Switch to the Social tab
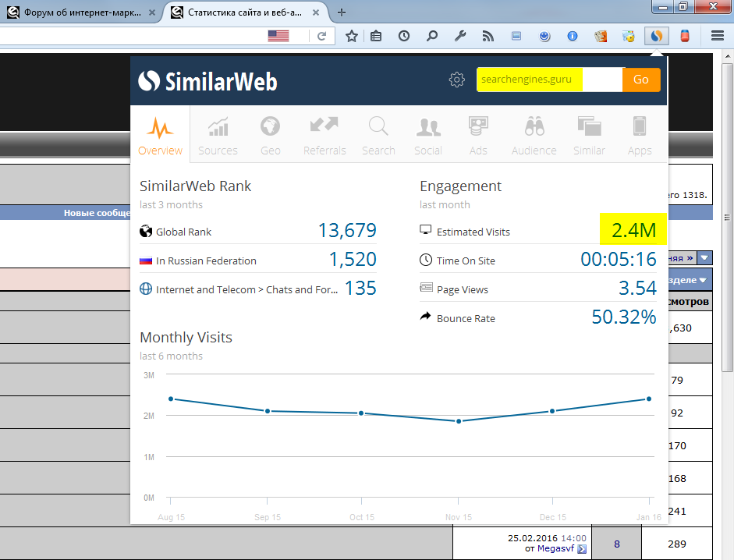The height and width of the screenshot is (560, 734). click(427, 136)
